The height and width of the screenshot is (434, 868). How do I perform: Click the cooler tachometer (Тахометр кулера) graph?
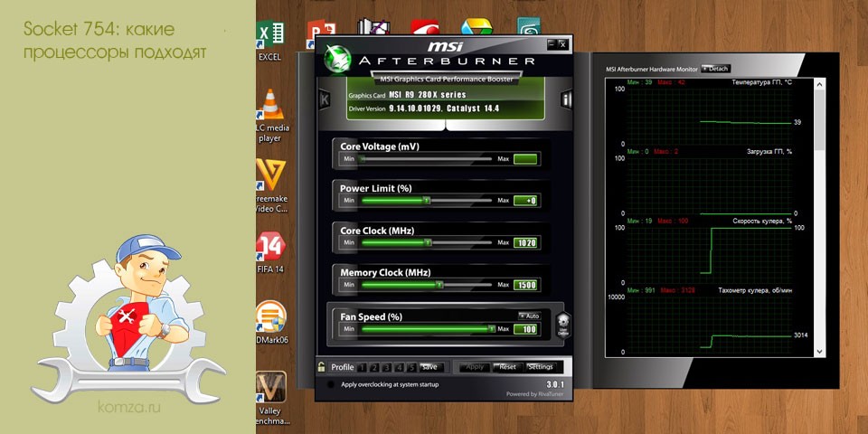(x=711, y=324)
